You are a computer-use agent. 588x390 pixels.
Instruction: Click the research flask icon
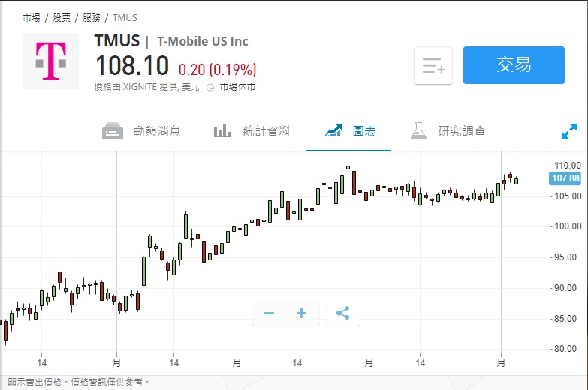click(x=418, y=131)
